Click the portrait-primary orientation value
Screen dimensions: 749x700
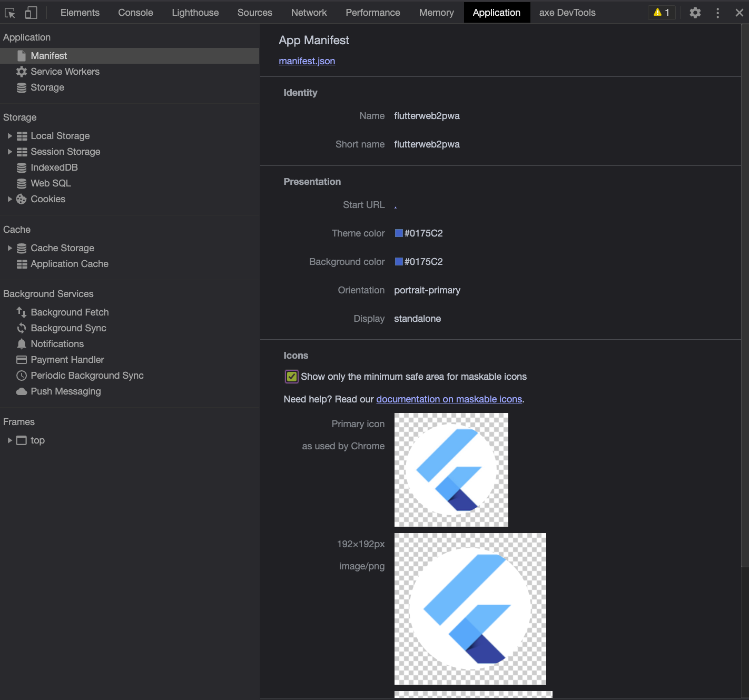(x=427, y=290)
